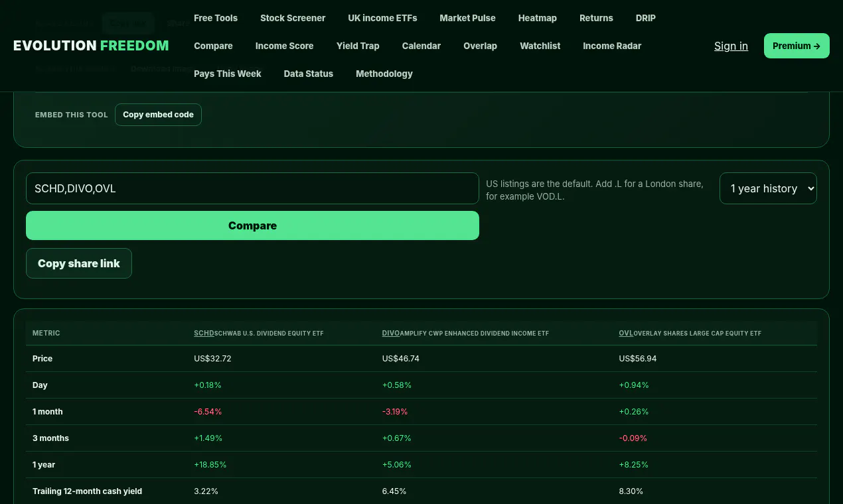Select OVL 1 year value +8.25%

[x=634, y=465]
